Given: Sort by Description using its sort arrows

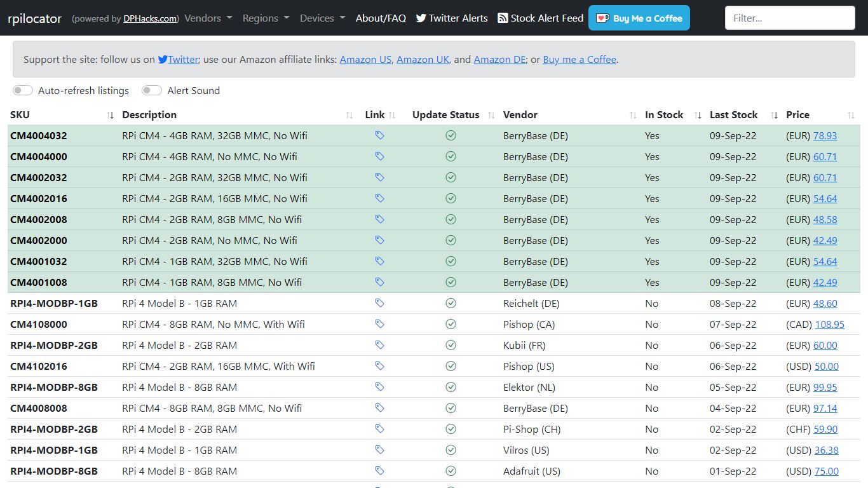Looking at the screenshot, I should tap(349, 115).
